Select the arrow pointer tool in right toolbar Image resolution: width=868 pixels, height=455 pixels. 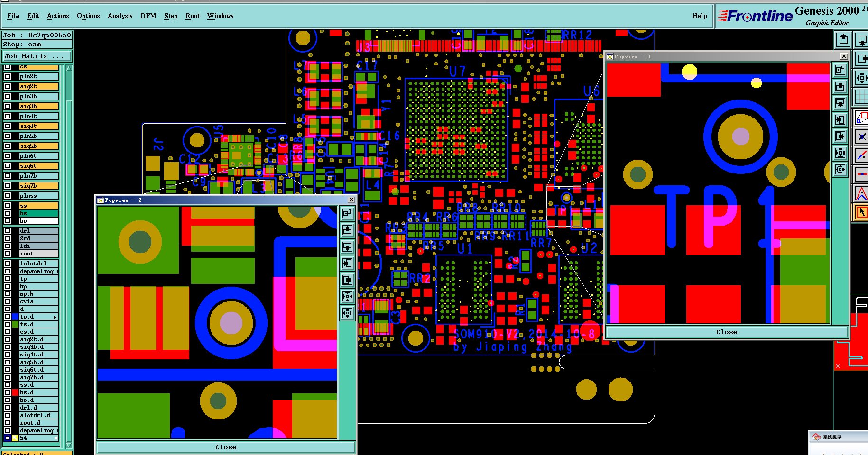(x=861, y=212)
